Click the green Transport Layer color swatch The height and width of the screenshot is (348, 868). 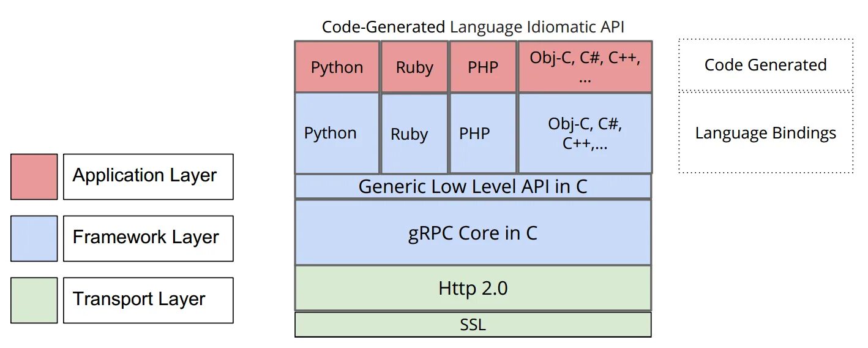(34, 300)
